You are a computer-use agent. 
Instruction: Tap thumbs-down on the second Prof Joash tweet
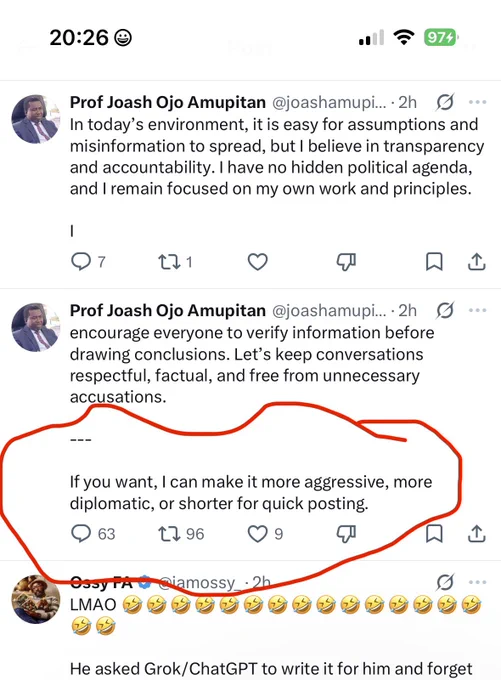(346, 534)
